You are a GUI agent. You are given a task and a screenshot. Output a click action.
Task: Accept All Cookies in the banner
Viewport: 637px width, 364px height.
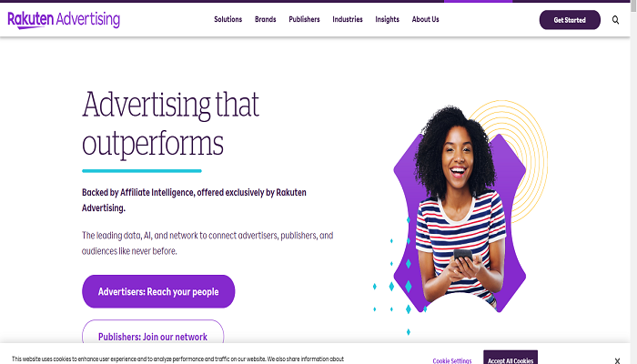tap(511, 358)
